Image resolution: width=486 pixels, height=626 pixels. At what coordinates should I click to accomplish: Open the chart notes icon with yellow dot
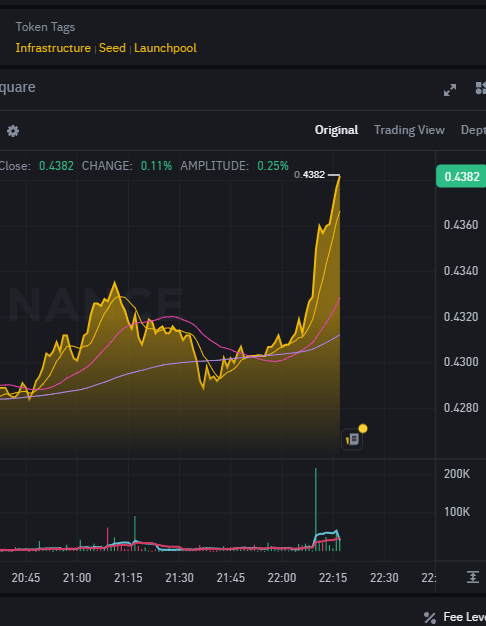[353, 440]
